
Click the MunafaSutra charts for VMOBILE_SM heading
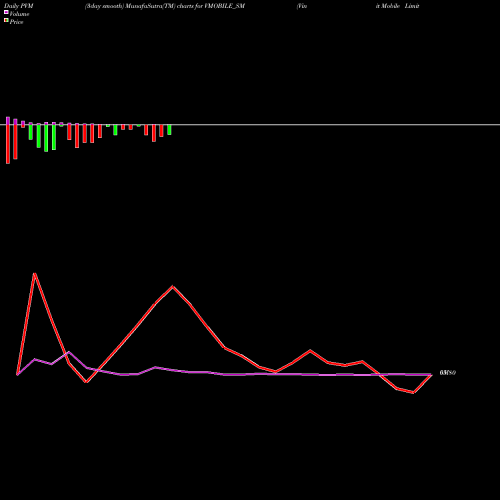[x=165, y=6]
